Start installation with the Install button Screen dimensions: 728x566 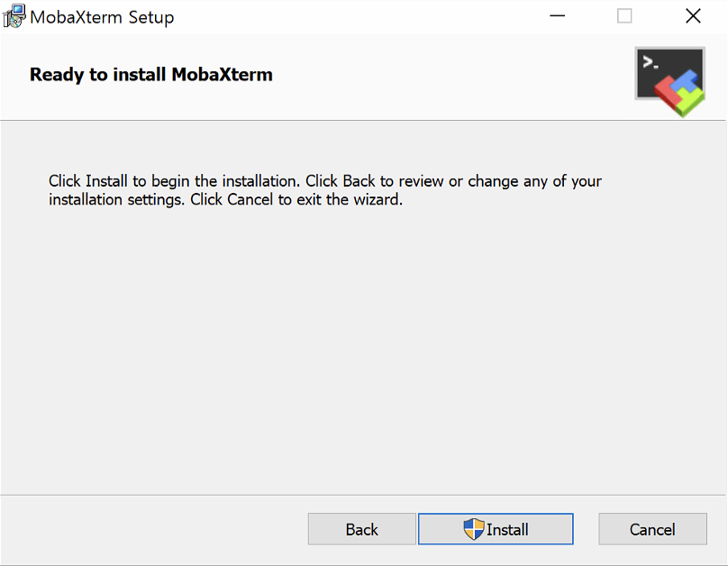(x=496, y=529)
